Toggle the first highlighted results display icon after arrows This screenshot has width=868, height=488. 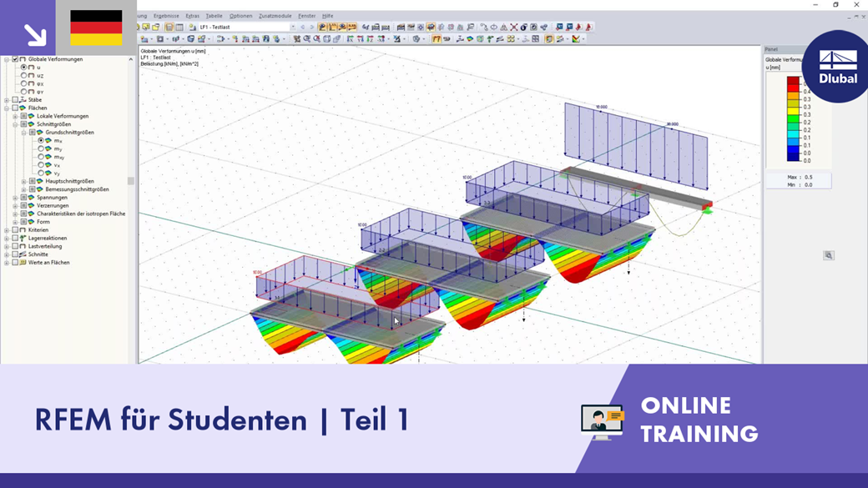(322, 27)
